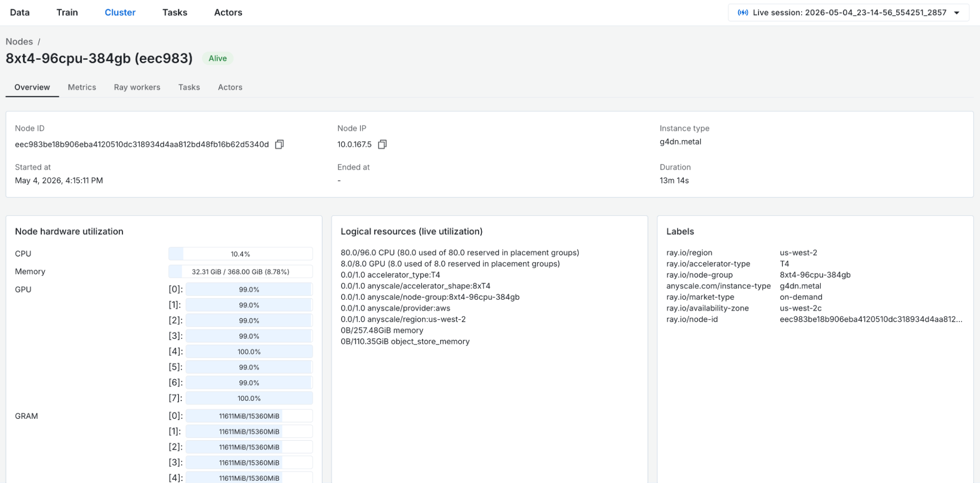Click GPU [4] 100.0% utilization bar
980x483 pixels.
(249, 352)
